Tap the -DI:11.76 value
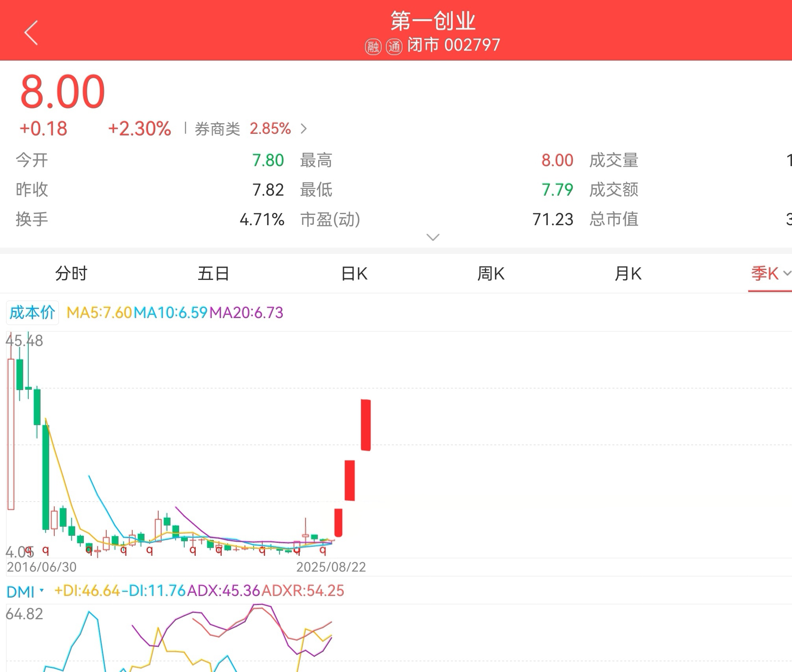 click(154, 591)
